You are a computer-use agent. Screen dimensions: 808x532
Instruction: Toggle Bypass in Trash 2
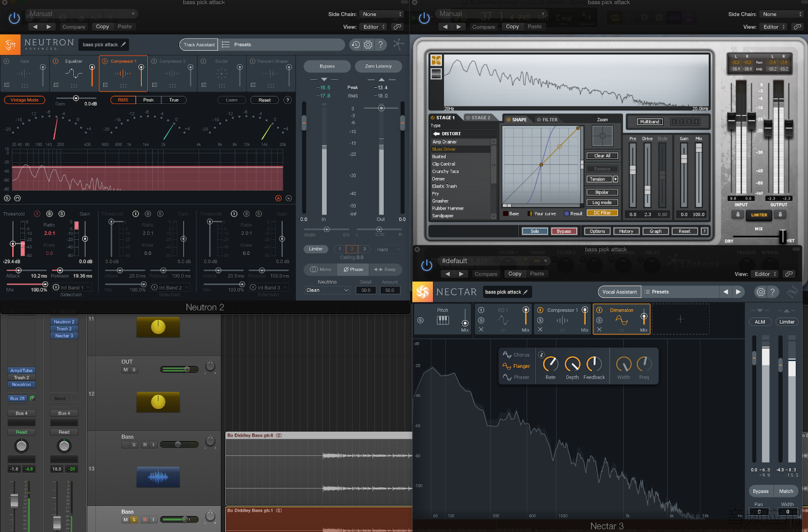coord(564,231)
